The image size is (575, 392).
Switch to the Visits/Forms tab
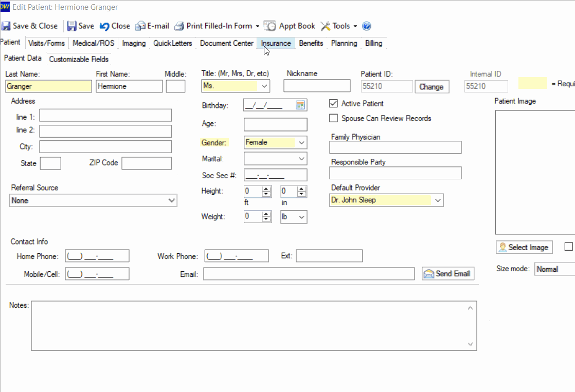[46, 43]
